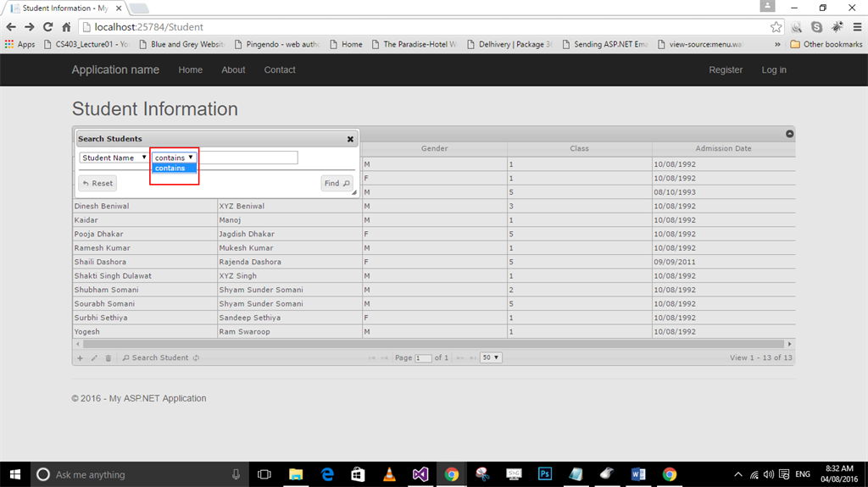
Task: Click the Skype extension icon in Chrome toolbar
Action: coord(816,26)
